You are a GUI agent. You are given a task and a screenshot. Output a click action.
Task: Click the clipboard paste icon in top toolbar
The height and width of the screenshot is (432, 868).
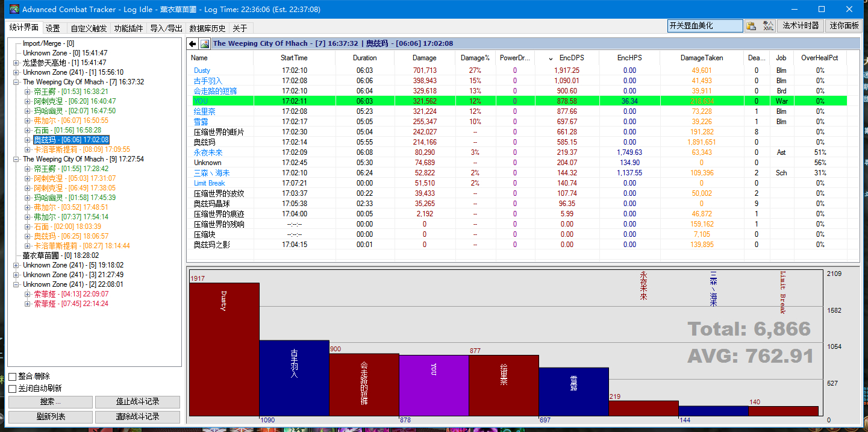pos(751,26)
